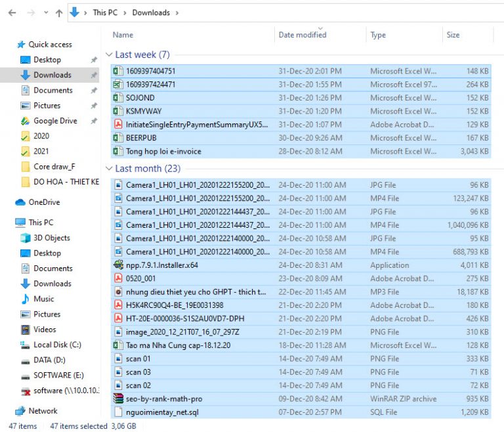Open the recent locations dropdown arrow
Image resolution: width=504 pixels, height=432 pixels.
(46, 12)
